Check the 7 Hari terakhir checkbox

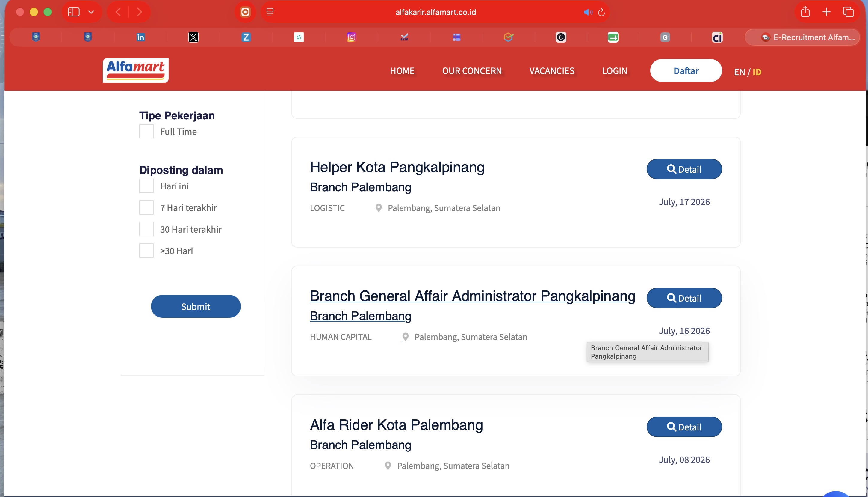146,207
